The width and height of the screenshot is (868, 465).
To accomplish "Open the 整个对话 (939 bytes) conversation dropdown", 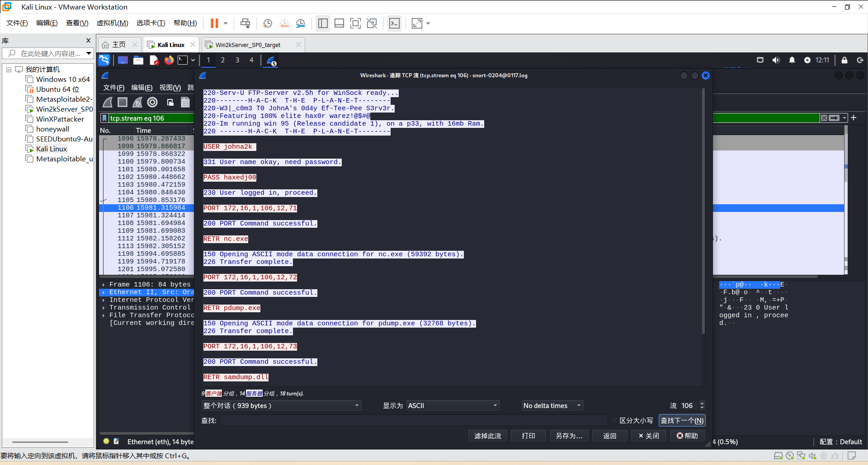I will (x=281, y=405).
